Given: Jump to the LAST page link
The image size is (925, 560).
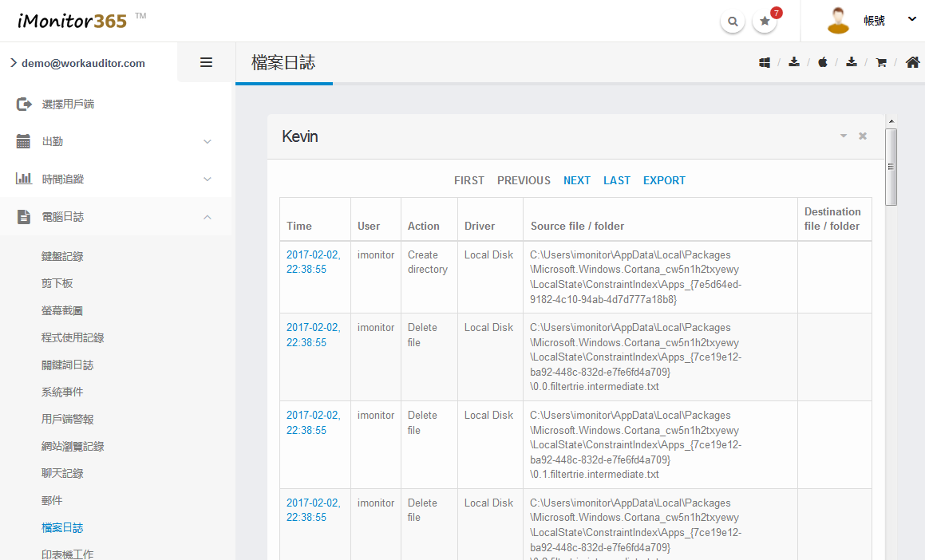Looking at the screenshot, I should tap(617, 180).
